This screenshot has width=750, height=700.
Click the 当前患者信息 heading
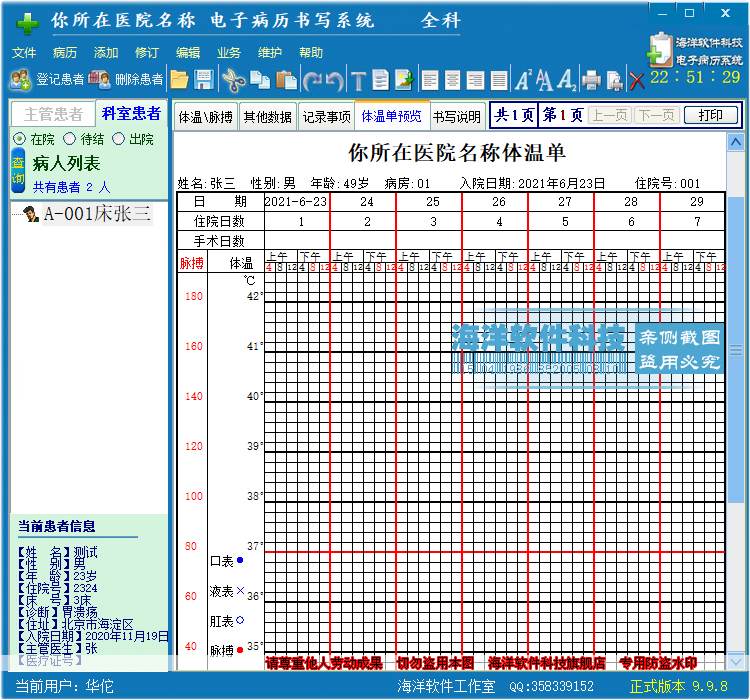56,526
